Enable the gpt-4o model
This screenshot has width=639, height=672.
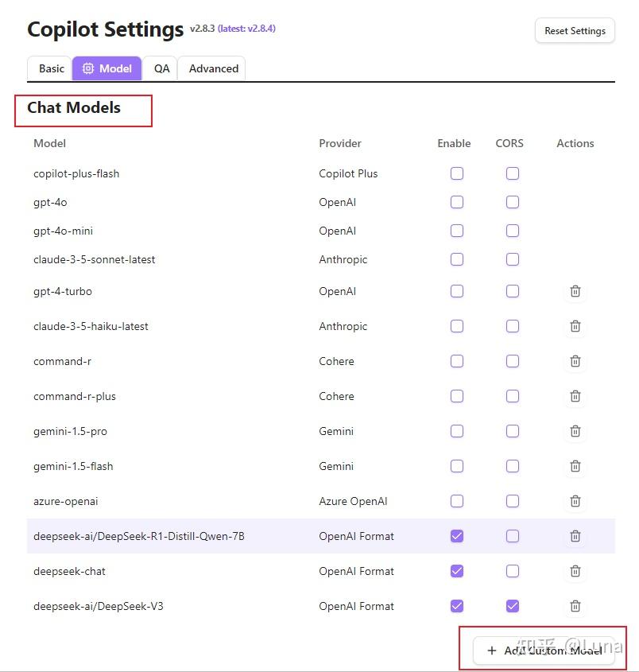click(457, 202)
